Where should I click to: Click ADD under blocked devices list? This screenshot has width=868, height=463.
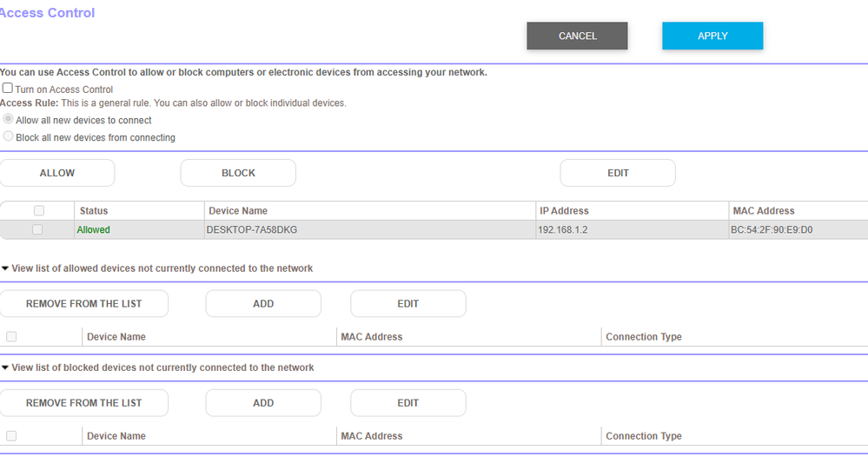[x=262, y=402]
